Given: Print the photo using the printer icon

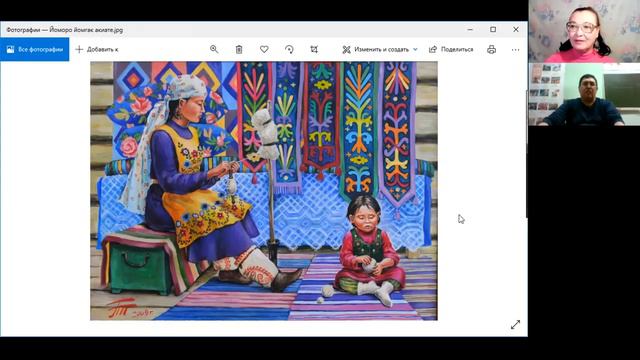Looking at the screenshot, I should point(491,49).
